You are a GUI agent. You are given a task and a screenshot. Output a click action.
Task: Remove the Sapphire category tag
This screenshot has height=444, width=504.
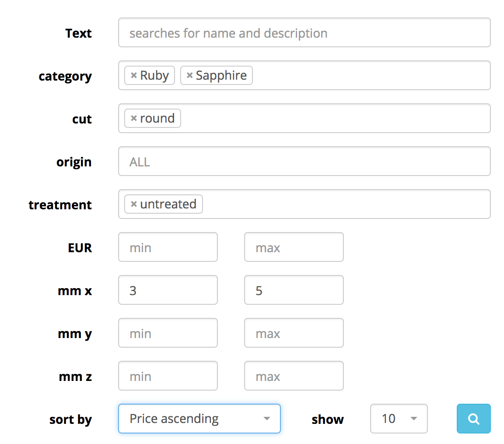tap(189, 75)
